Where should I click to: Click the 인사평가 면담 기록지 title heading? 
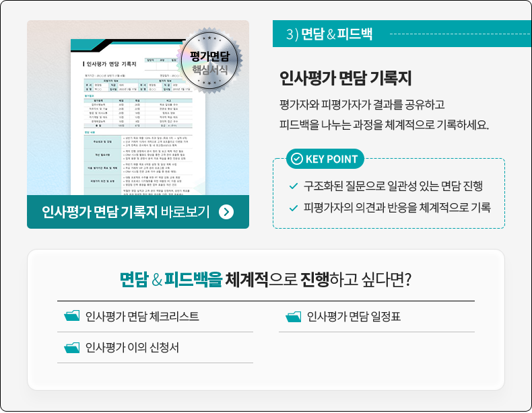pyautogui.click(x=345, y=78)
